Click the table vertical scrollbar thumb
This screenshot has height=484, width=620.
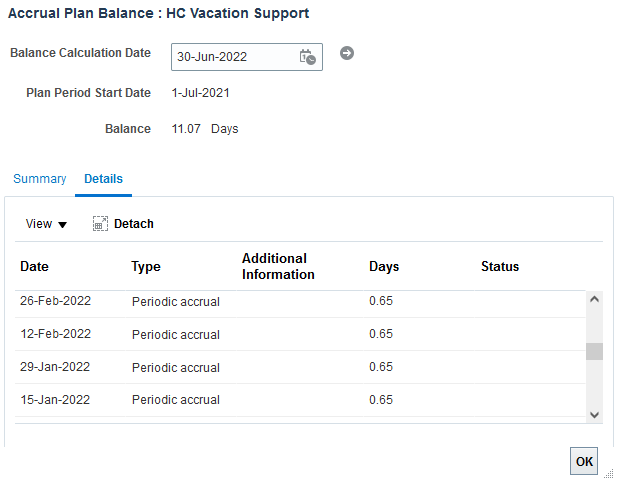click(x=594, y=352)
